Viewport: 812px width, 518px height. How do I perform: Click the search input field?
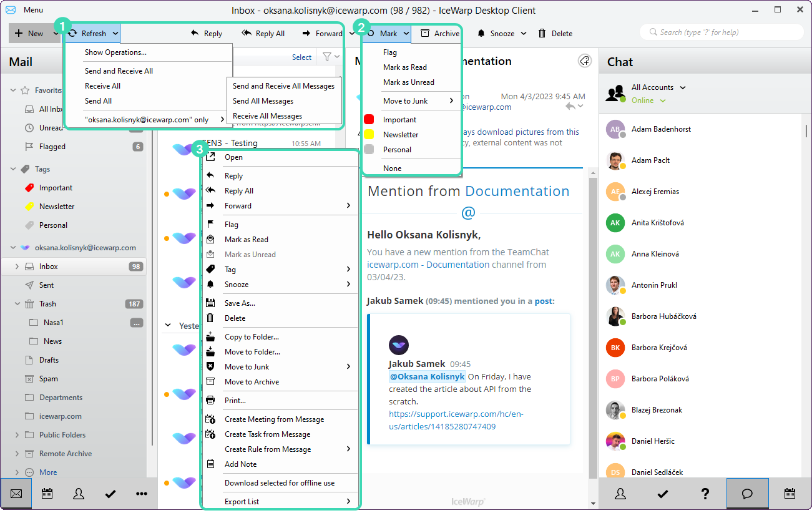(722, 32)
